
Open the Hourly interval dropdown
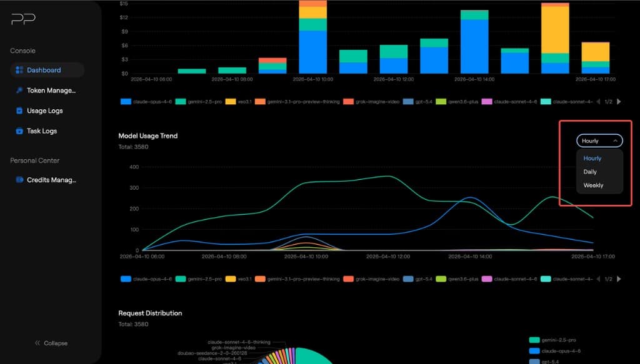coord(599,140)
